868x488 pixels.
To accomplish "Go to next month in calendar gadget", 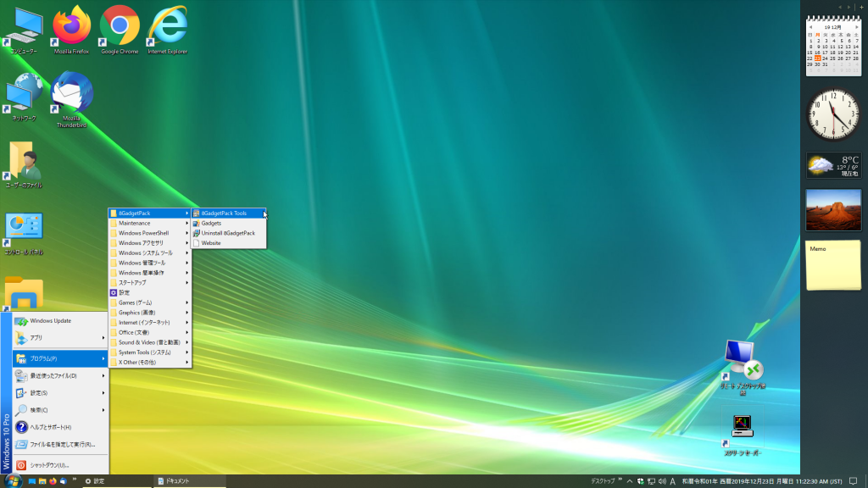I will click(x=857, y=27).
